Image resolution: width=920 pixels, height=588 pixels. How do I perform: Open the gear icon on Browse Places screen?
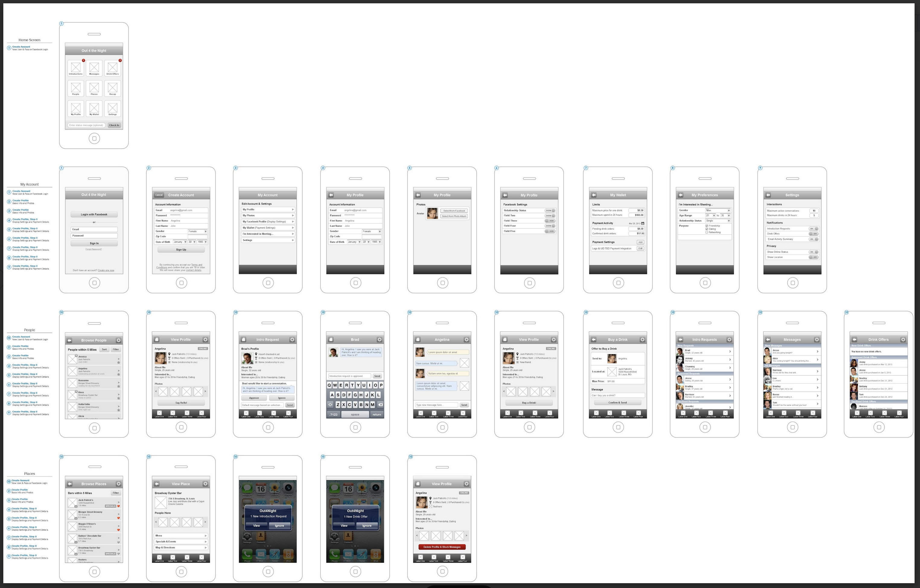click(119, 484)
